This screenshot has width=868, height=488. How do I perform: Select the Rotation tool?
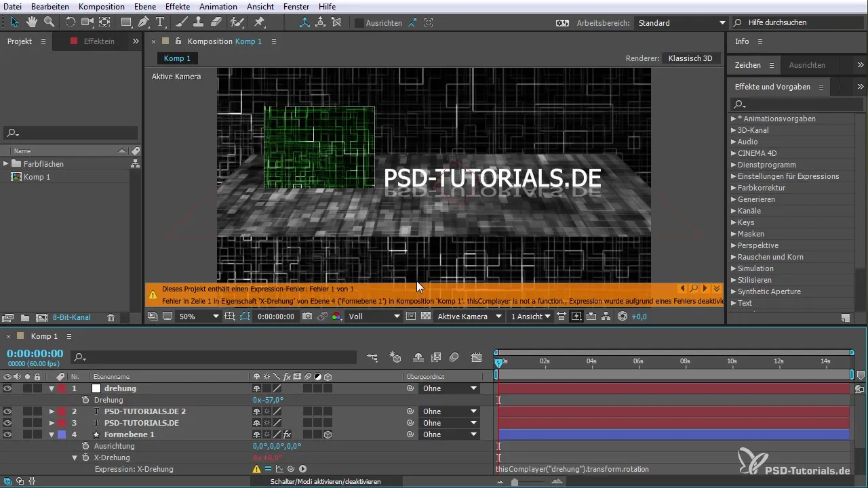point(71,22)
